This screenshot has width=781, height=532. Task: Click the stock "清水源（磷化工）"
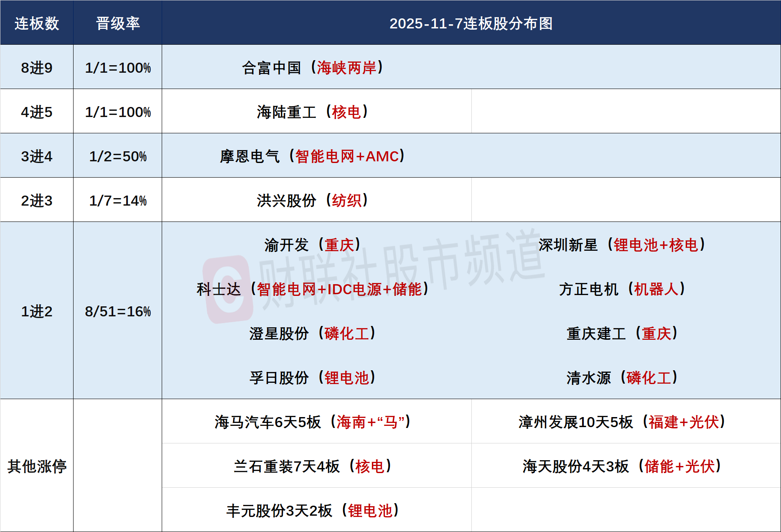[622, 377]
